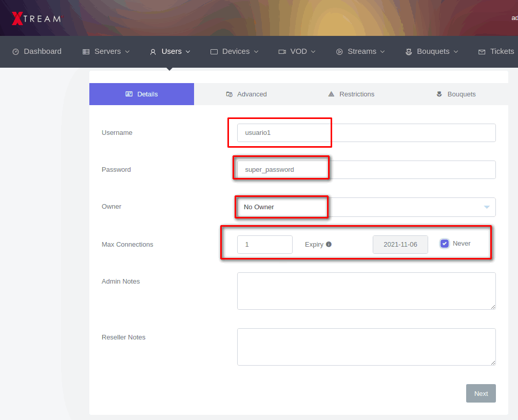Click the expiry date field
The width and height of the screenshot is (518, 420).
coord(400,245)
